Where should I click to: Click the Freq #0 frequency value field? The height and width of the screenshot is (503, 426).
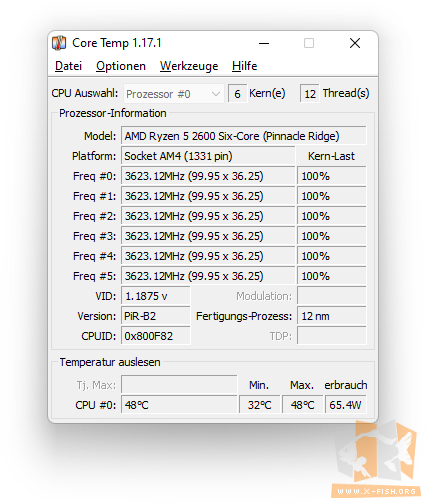208,176
